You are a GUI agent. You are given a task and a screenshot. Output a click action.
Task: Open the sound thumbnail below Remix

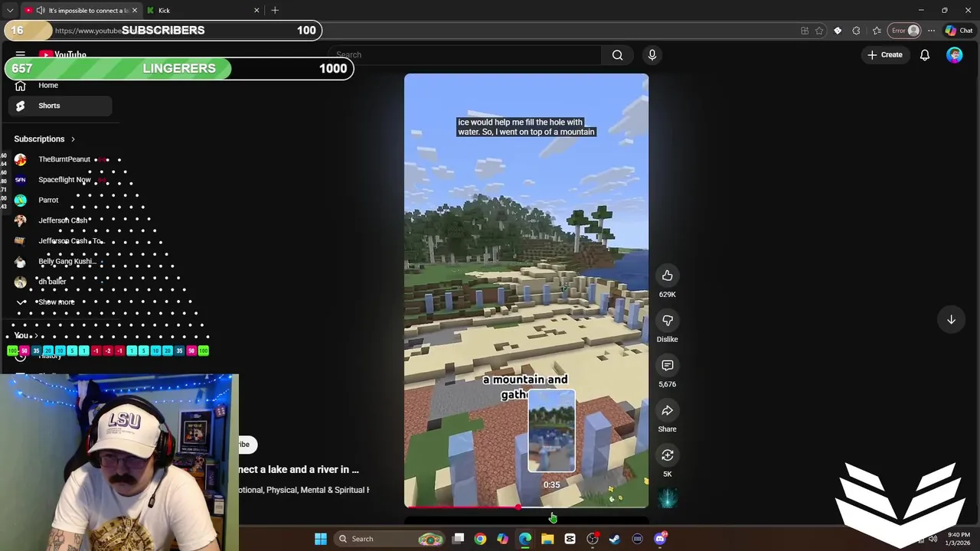pyautogui.click(x=667, y=498)
